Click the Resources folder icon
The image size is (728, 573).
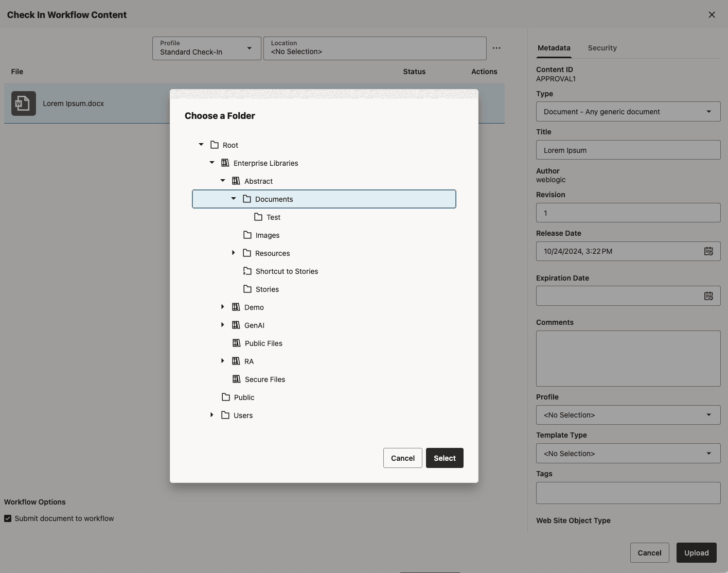(x=247, y=253)
